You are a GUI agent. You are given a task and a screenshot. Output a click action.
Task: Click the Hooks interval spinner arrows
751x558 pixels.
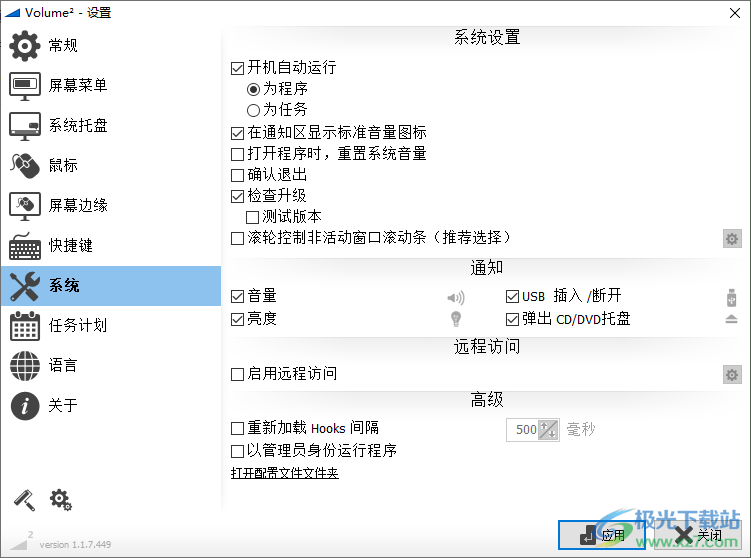point(548,429)
